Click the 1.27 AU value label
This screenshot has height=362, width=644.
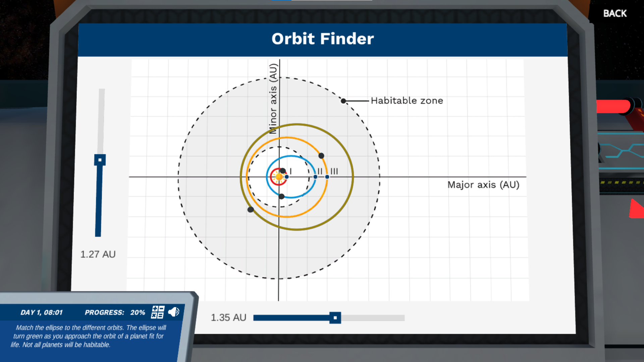(x=98, y=254)
